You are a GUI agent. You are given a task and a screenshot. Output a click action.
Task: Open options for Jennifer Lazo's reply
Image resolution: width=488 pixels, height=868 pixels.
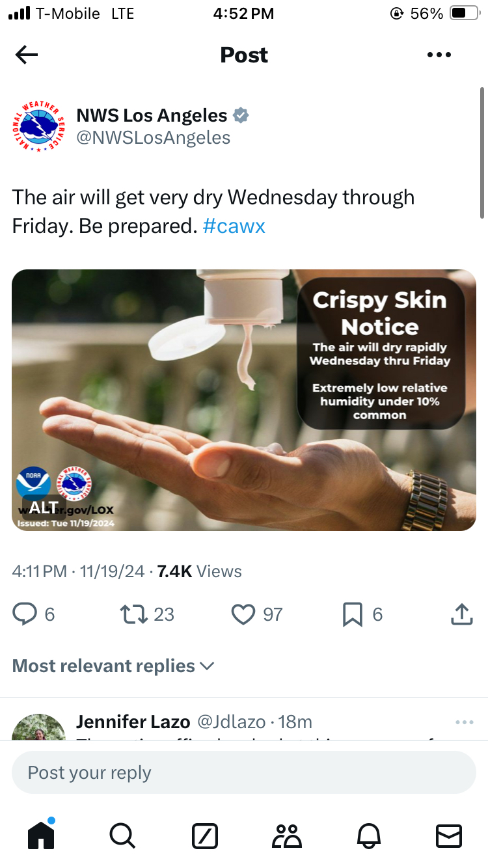pyautogui.click(x=465, y=722)
